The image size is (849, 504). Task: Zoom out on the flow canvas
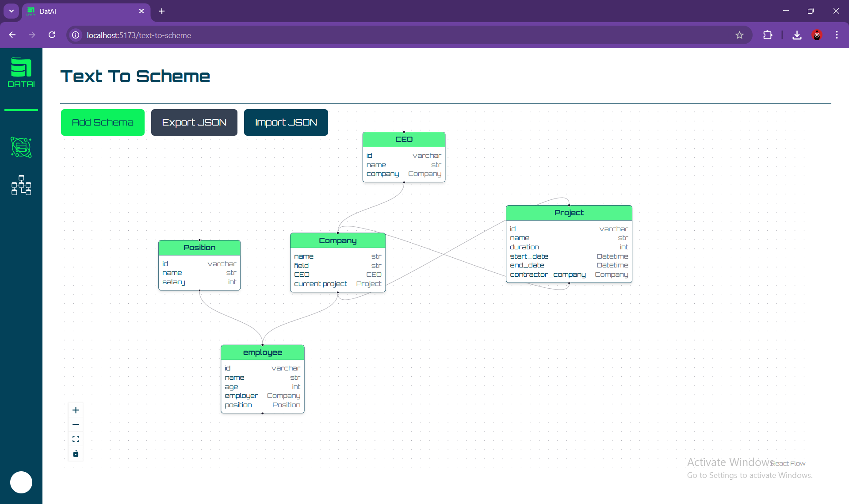[x=76, y=424]
